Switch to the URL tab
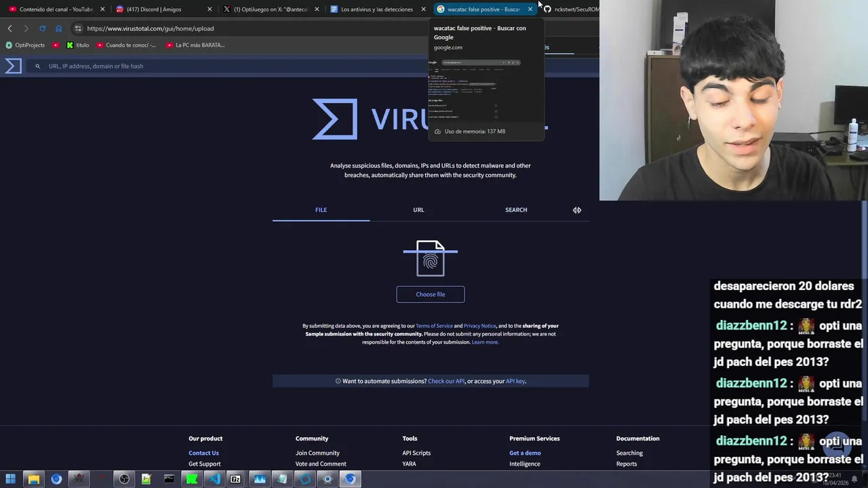The image size is (868, 488). [x=418, y=210]
